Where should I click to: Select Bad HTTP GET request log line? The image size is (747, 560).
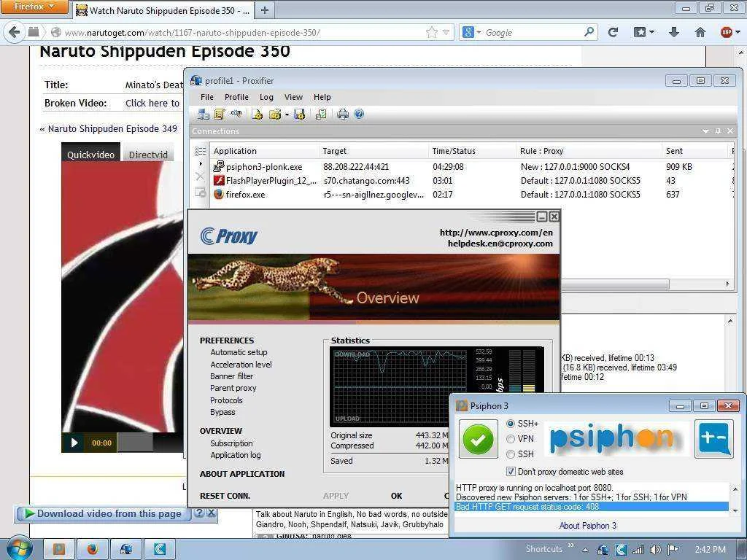pyautogui.click(x=591, y=507)
